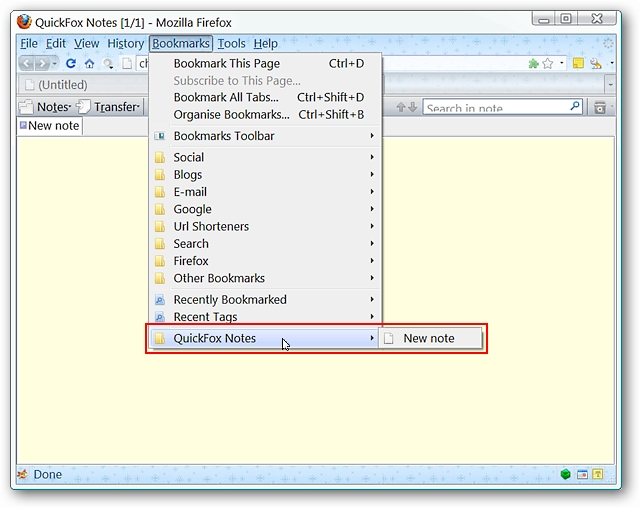Viewport: 640px width, 508px height.
Task: Open the dropdown arrow beside the archive trash icon
Action: (612, 108)
